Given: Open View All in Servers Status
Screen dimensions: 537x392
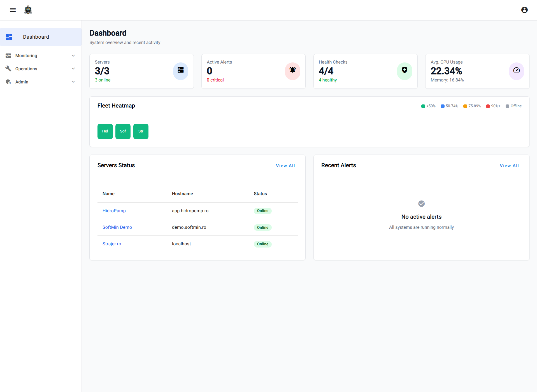Looking at the screenshot, I should pos(285,165).
